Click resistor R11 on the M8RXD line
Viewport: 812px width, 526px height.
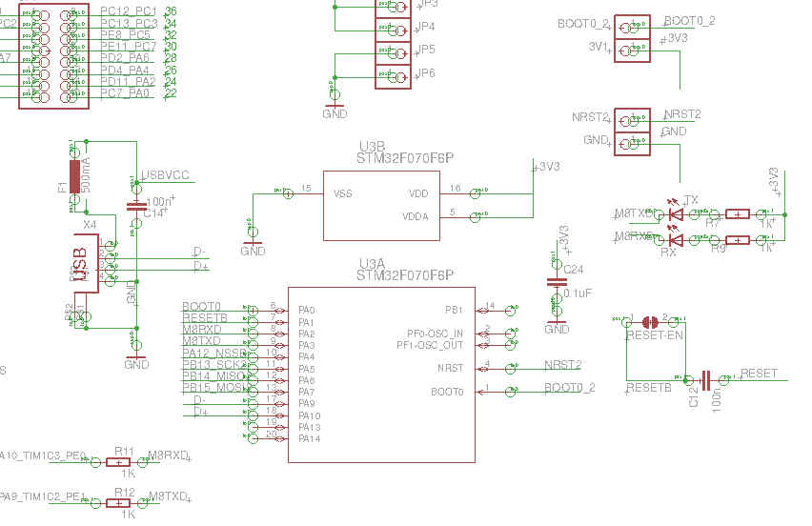[x=118, y=462]
